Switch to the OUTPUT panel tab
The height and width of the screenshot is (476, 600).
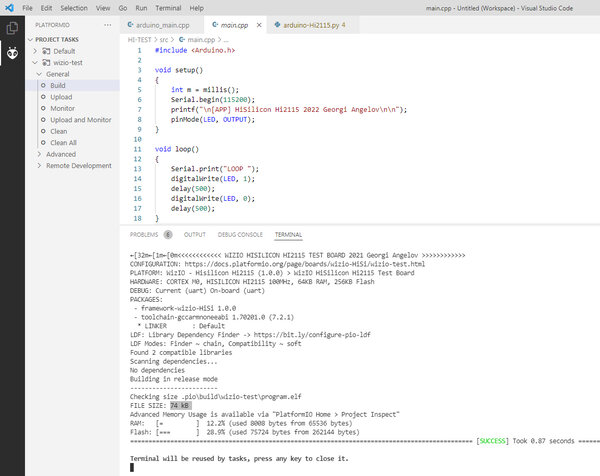[195, 235]
